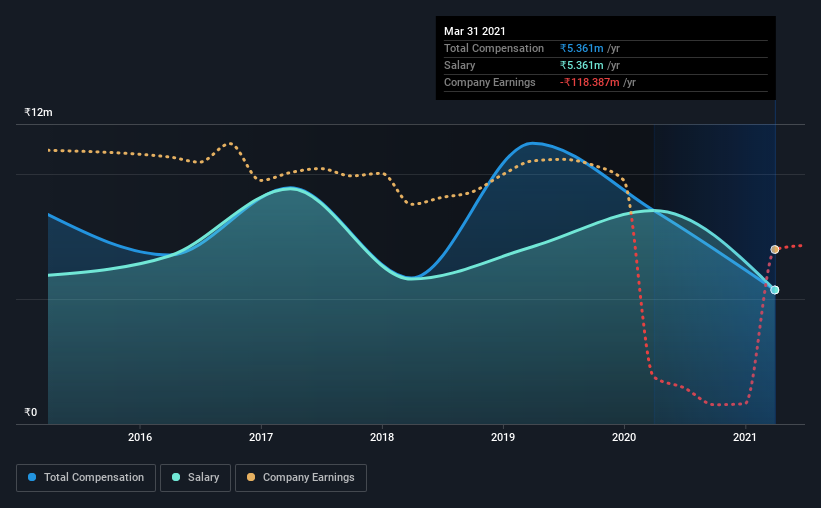The width and height of the screenshot is (821, 508).
Task: Click the 2017 x-axis label
Action: pos(261,437)
